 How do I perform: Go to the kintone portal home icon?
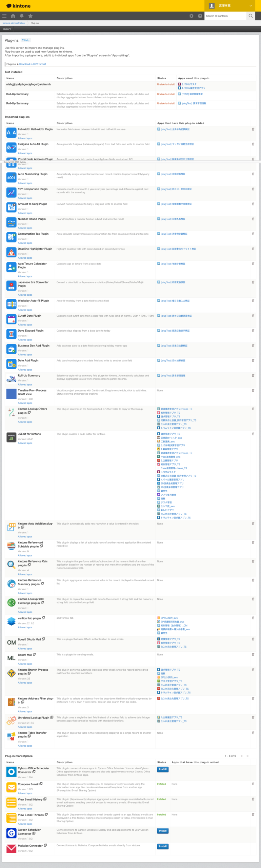tap(13, 16)
